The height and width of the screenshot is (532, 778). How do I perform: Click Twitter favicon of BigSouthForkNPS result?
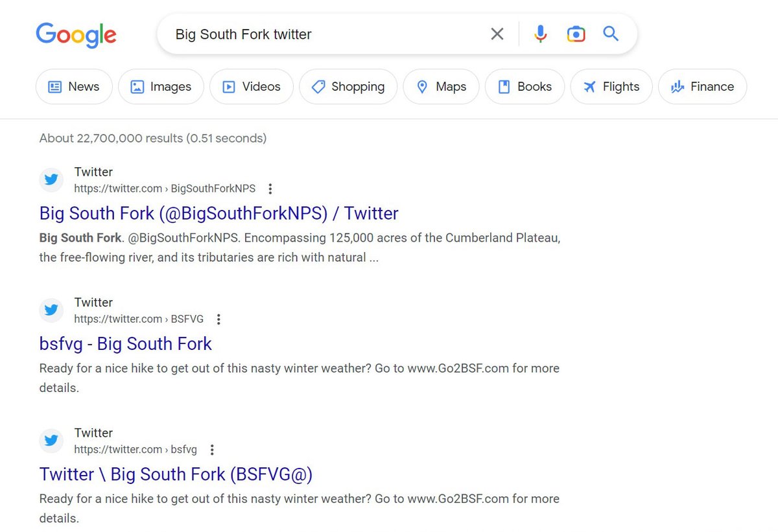51,179
